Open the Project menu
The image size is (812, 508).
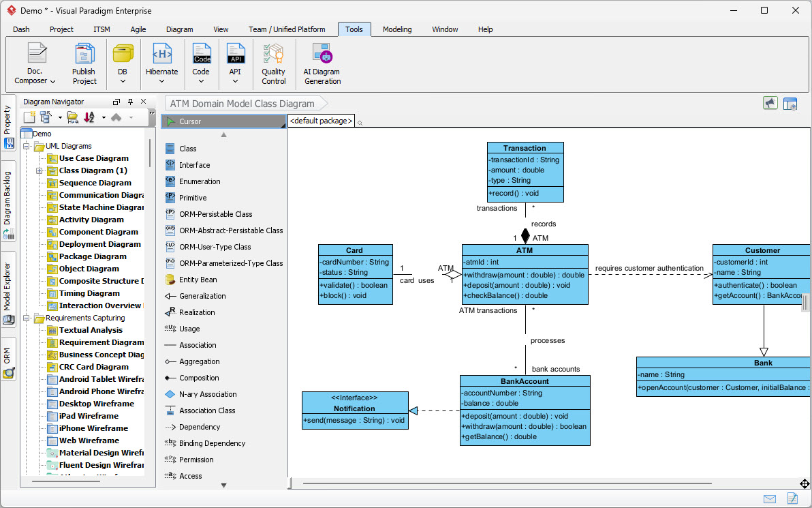tap(61, 29)
